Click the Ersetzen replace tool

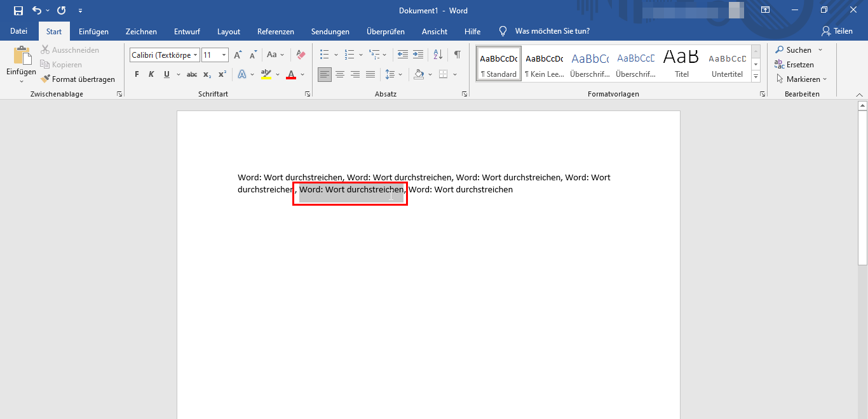pos(794,65)
